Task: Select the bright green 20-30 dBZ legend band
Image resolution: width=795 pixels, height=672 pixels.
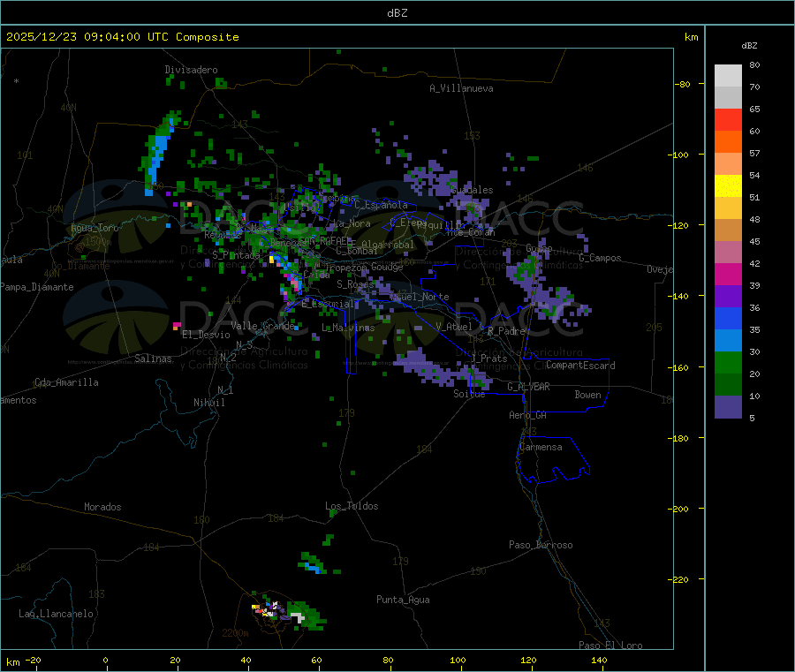Action: tap(728, 362)
